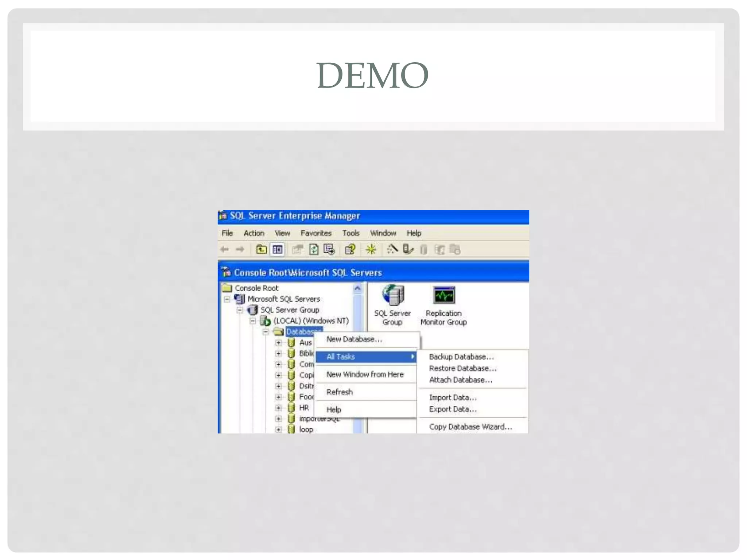This screenshot has height=560, width=747.
Task: Collapse the Microsoft SQL Servers node
Action: tap(227, 299)
